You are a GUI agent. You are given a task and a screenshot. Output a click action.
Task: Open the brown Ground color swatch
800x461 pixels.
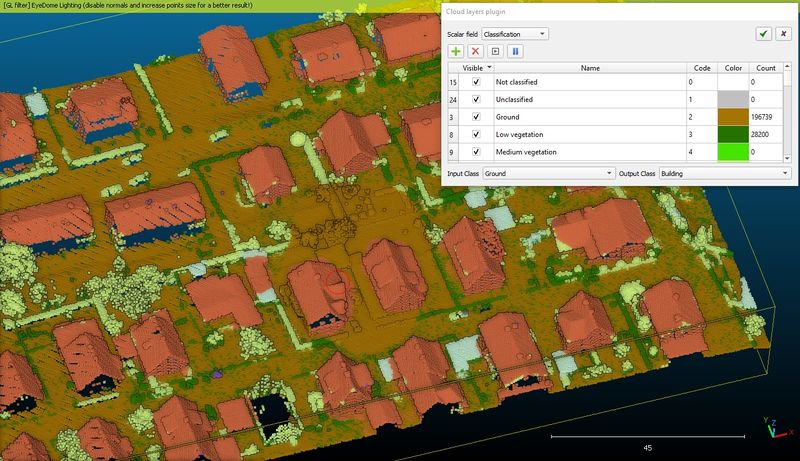[733, 117]
